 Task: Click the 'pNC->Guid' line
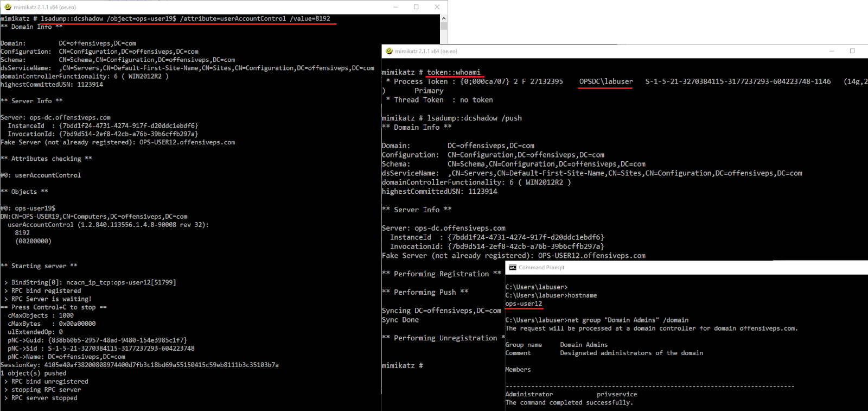pyautogui.click(x=97, y=340)
